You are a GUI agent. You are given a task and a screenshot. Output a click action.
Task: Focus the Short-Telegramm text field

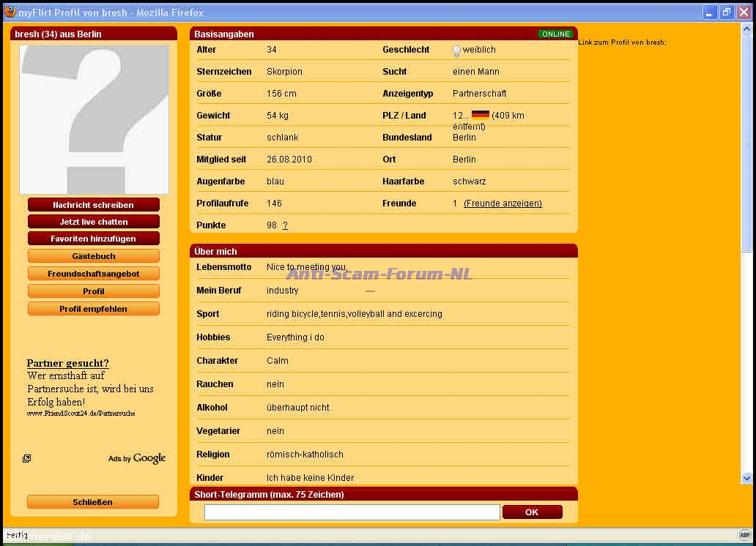pyautogui.click(x=352, y=512)
